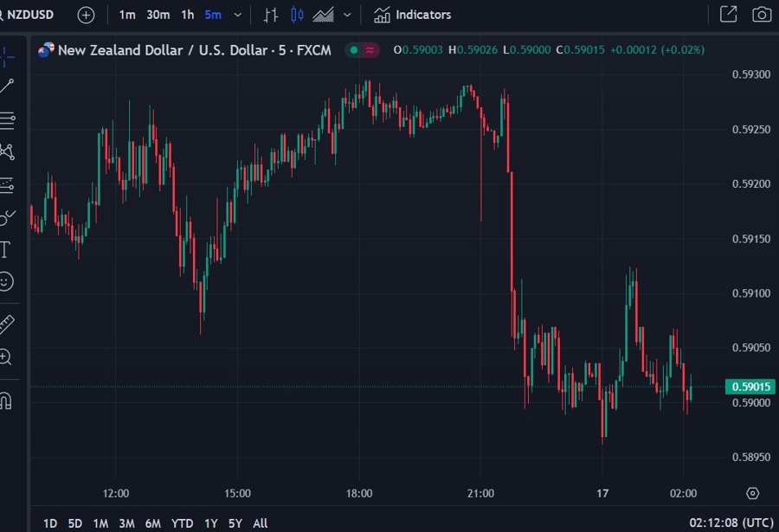Image resolution: width=779 pixels, height=532 pixels.
Task: Open the emoji sticker tool
Action: pyautogui.click(x=9, y=281)
